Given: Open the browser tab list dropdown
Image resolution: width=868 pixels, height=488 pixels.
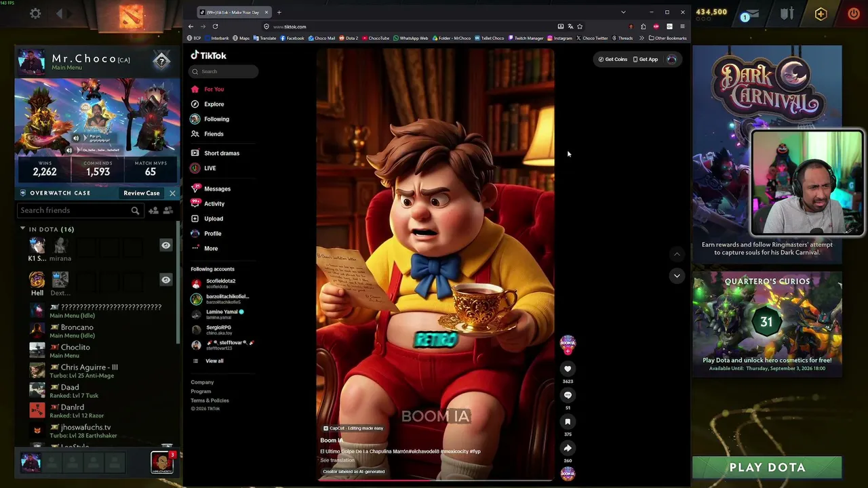Looking at the screenshot, I should click(623, 12).
